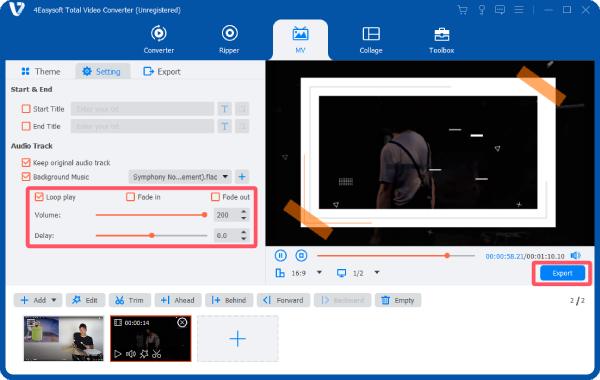Screen dimensions: 600x380
Task: Expand the Add dropdown arrow
Action: click(x=54, y=300)
